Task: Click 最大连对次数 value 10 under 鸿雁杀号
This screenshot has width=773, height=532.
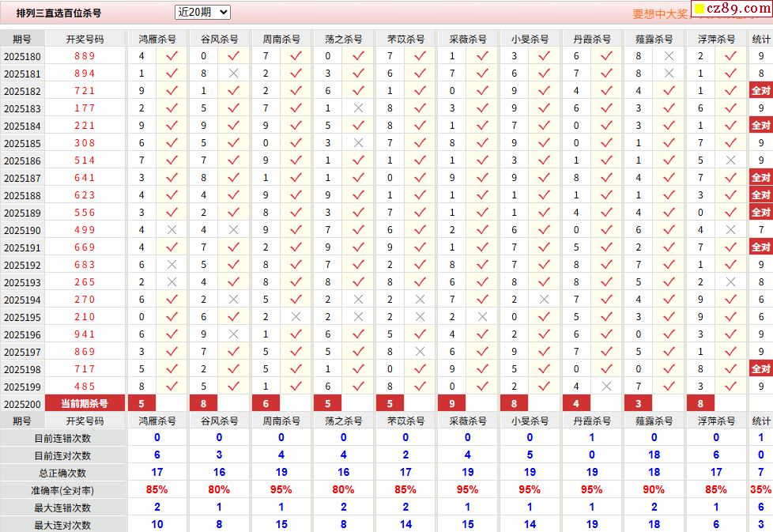Action: (157, 524)
